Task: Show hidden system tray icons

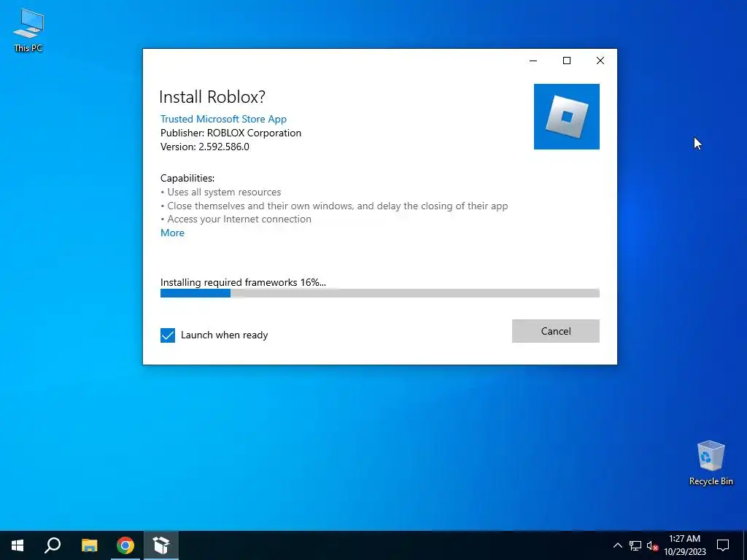Action: (x=617, y=545)
